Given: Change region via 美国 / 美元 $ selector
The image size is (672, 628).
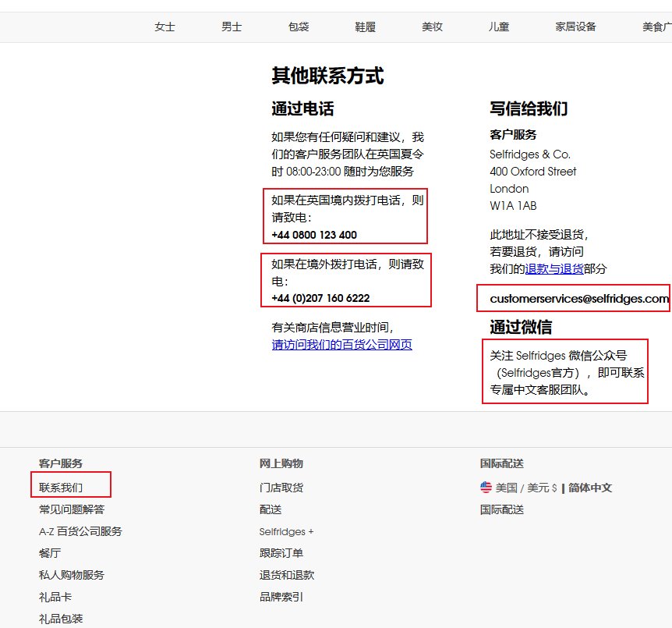Looking at the screenshot, I should click(x=526, y=488).
